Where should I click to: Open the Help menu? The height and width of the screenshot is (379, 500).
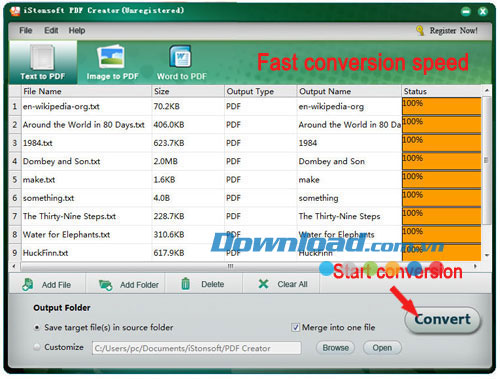point(77,30)
